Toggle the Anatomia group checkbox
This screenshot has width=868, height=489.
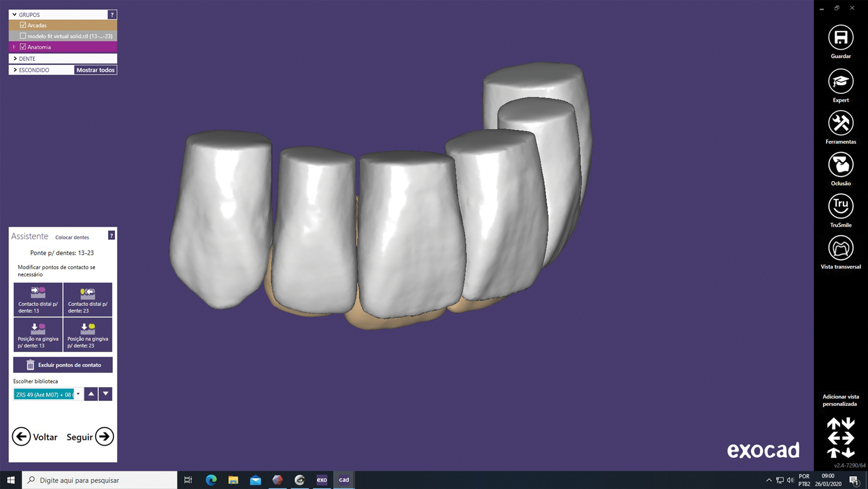(x=23, y=47)
